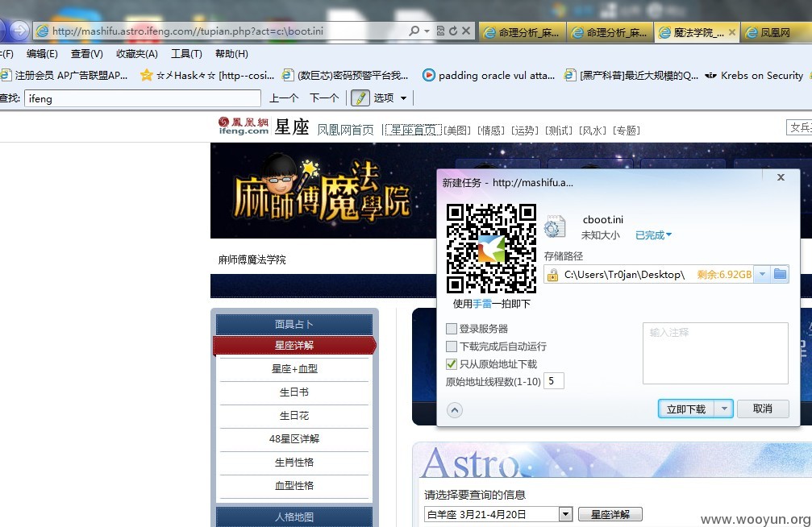The width and height of the screenshot is (812, 527).
Task: Click the compatibility view icon
Action: 440,31
